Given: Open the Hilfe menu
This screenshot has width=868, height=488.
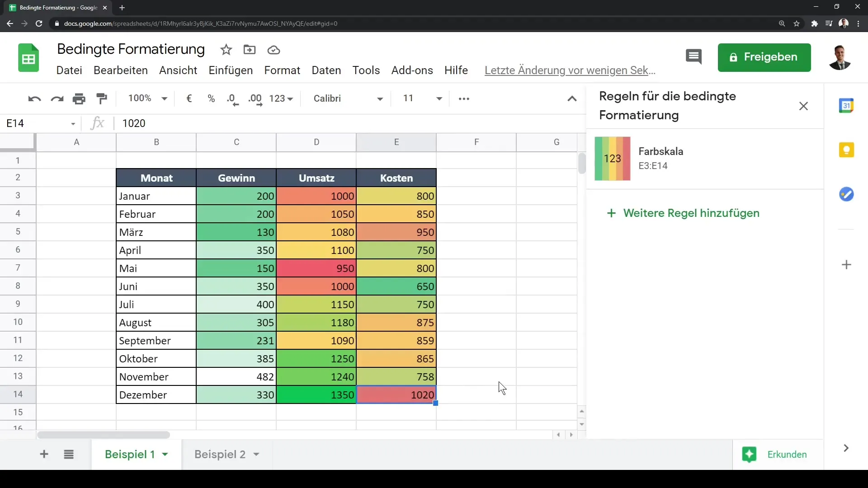Looking at the screenshot, I should point(456,70).
